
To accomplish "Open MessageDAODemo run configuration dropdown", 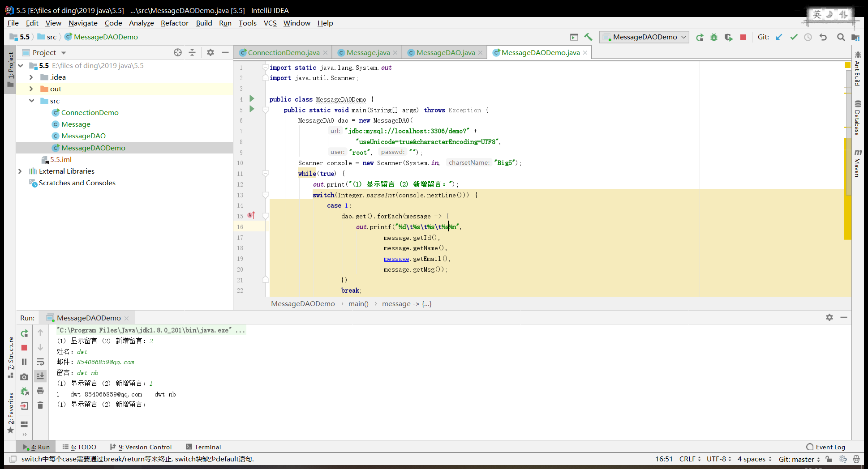I will tap(644, 37).
